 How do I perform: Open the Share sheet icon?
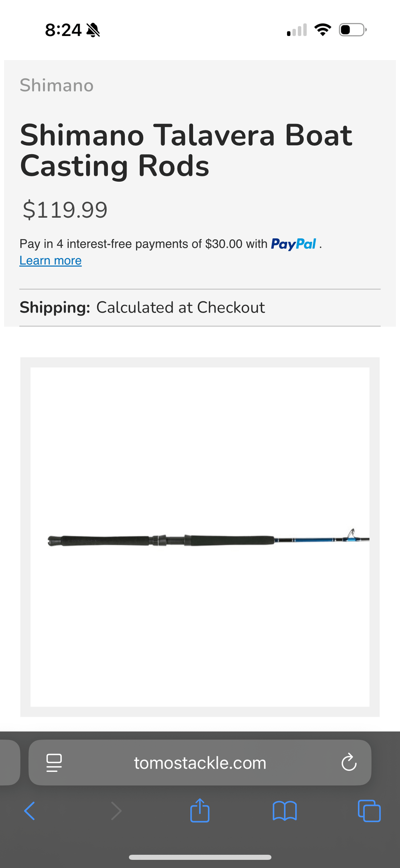200,810
